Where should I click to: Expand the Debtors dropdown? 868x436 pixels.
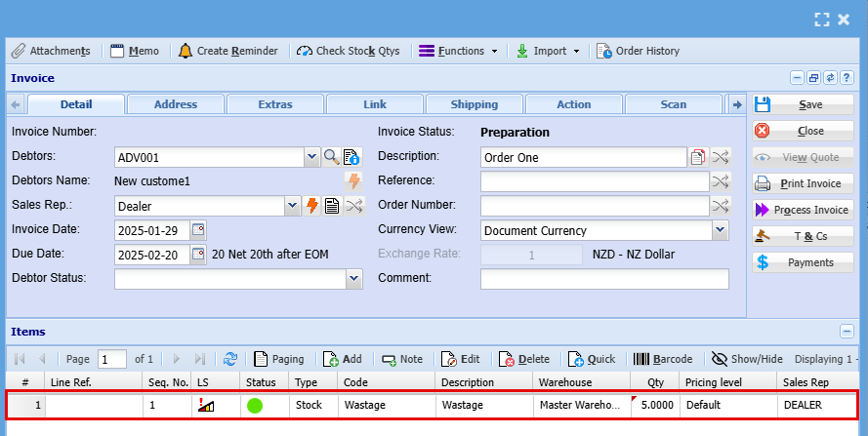pos(311,157)
